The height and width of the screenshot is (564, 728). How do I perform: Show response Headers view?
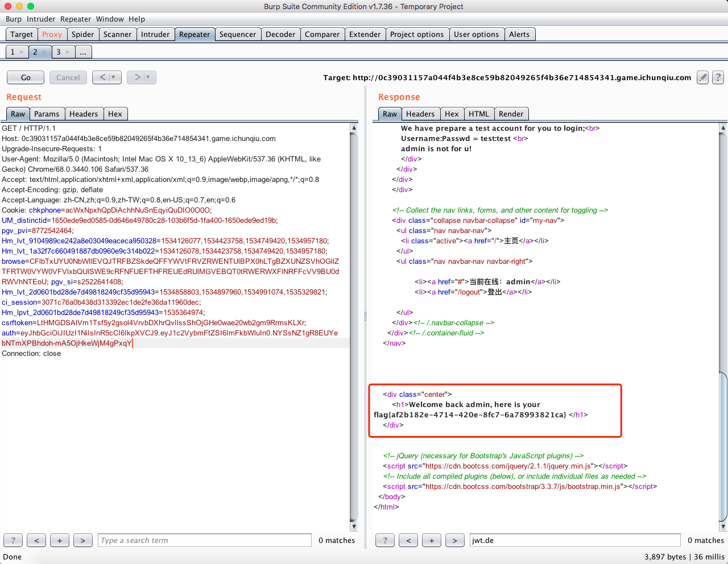click(x=420, y=114)
